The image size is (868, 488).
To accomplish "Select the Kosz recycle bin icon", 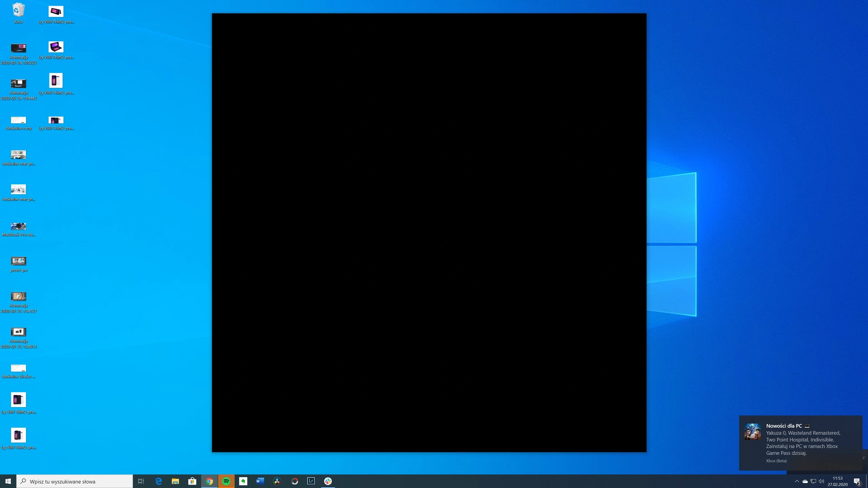I will [19, 13].
